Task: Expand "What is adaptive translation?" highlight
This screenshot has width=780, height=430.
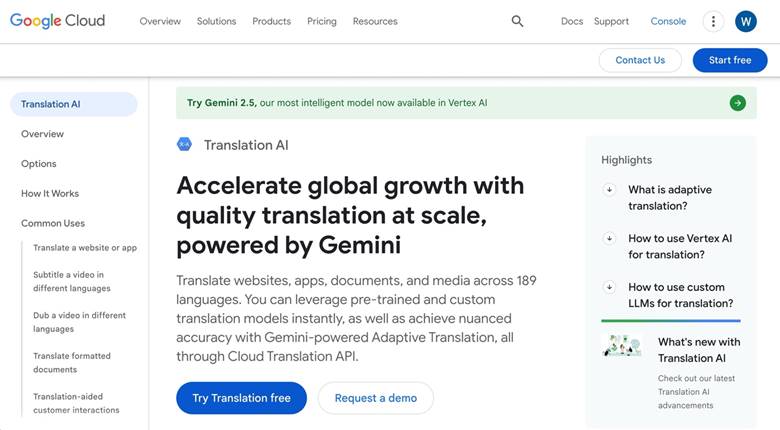Action: pyautogui.click(x=609, y=190)
